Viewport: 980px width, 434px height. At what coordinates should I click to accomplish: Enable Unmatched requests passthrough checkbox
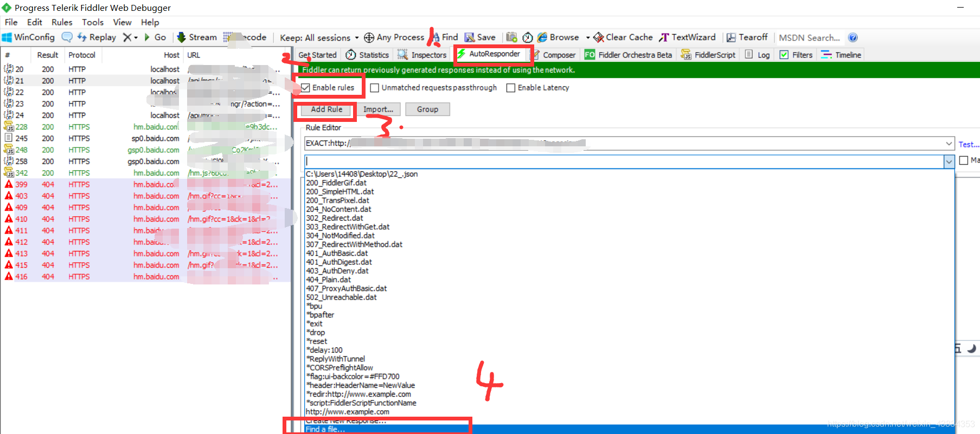click(x=374, y=88)
